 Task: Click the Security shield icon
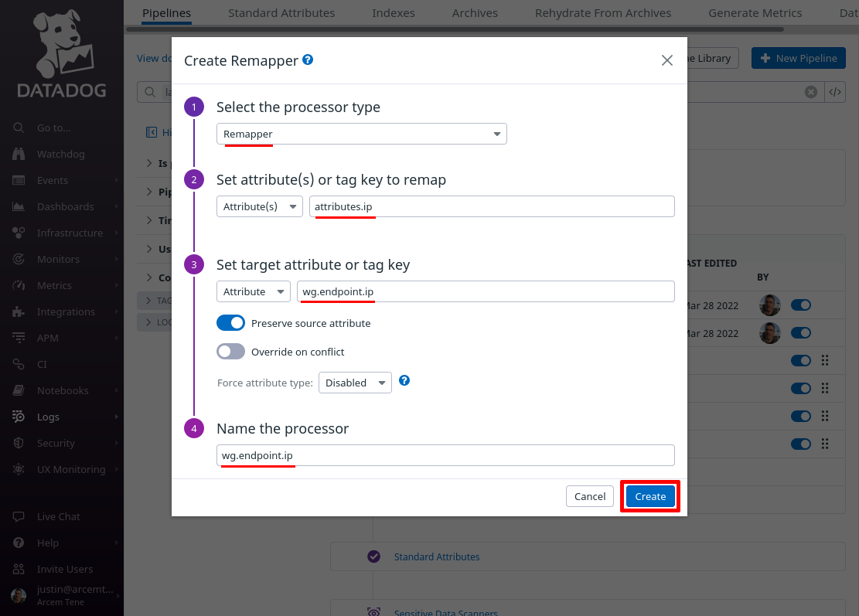(19, 443)
